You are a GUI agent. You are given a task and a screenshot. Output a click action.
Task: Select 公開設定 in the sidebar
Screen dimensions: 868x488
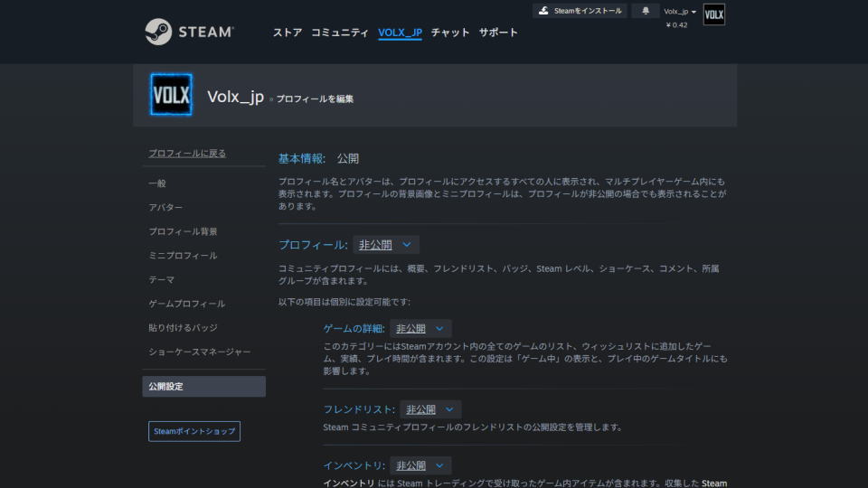tap(203, 386)
